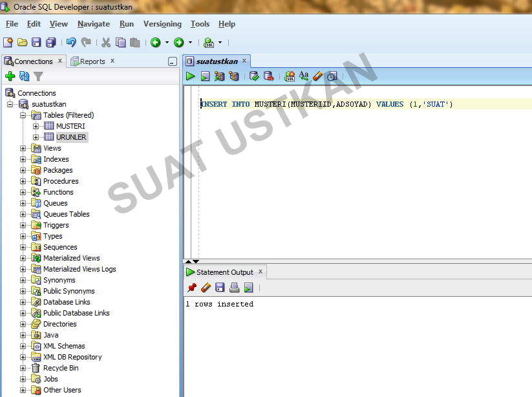Expand the Views node

pyautogui.click(x=23, y=148)
